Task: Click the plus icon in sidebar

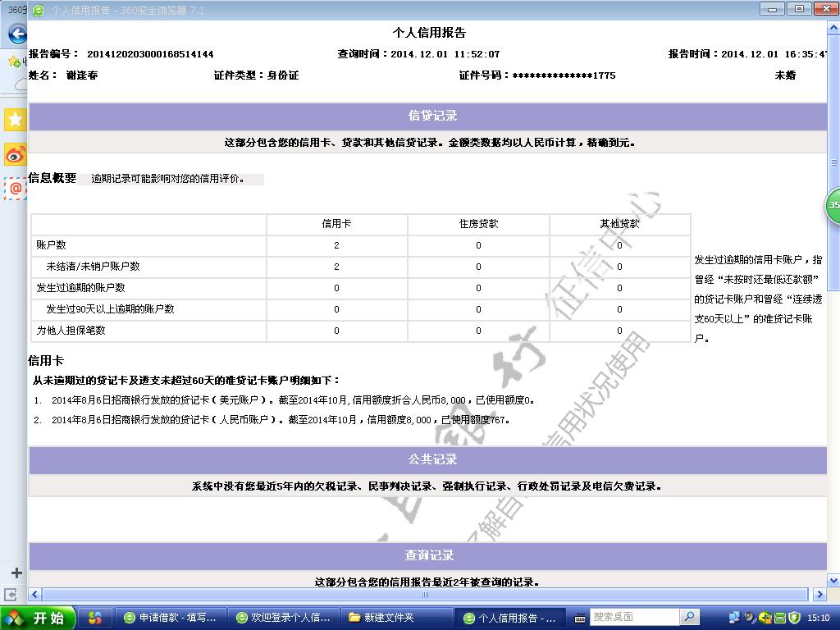Action: (15, 573)
